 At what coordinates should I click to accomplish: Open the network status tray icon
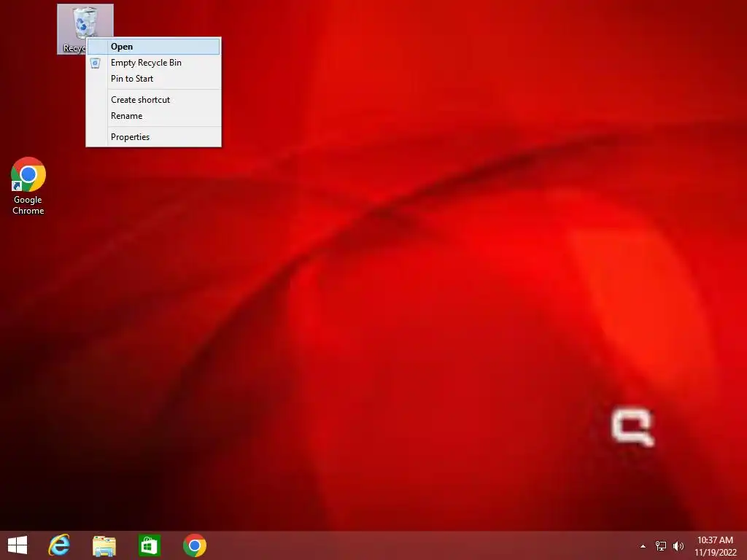[x=661, y=546]
